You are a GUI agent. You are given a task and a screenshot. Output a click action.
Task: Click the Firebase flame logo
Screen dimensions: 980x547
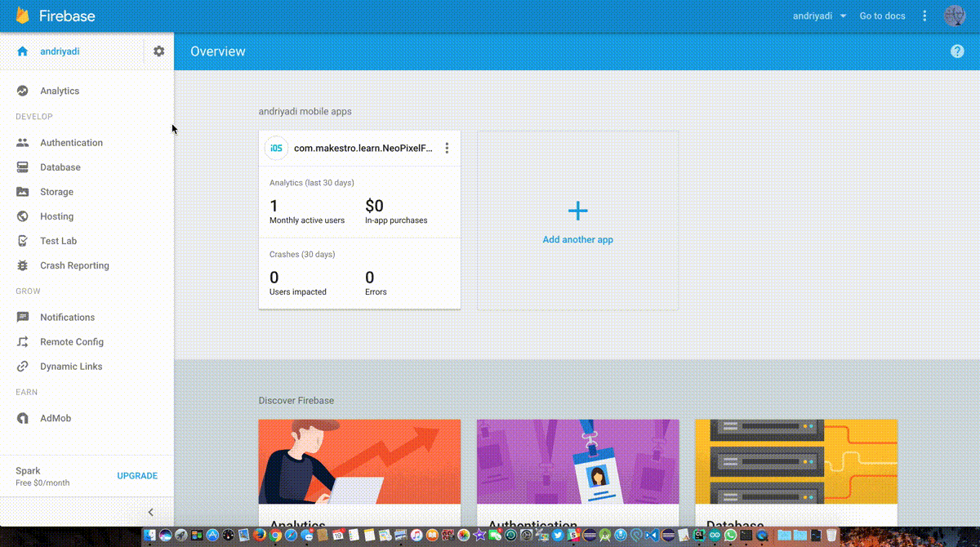coord(23,16)
